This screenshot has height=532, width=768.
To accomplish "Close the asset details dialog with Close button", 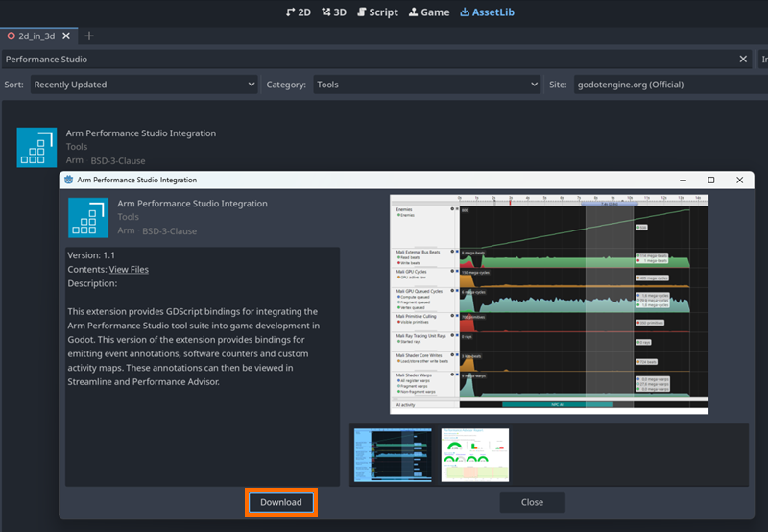I will [x=533, y=502].
